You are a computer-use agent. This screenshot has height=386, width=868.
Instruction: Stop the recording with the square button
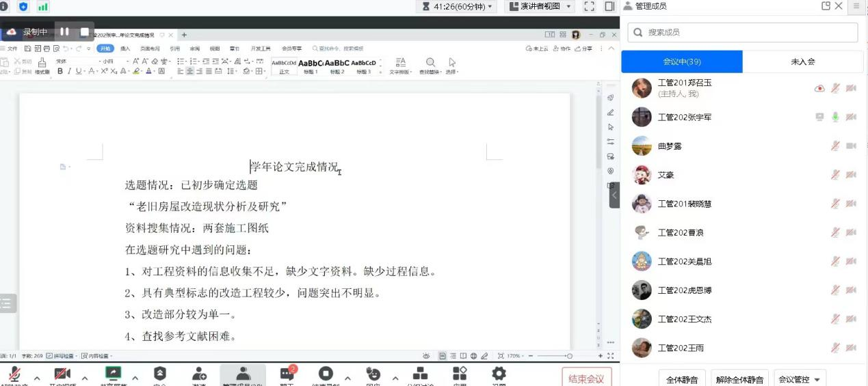(x=85, y=31)
